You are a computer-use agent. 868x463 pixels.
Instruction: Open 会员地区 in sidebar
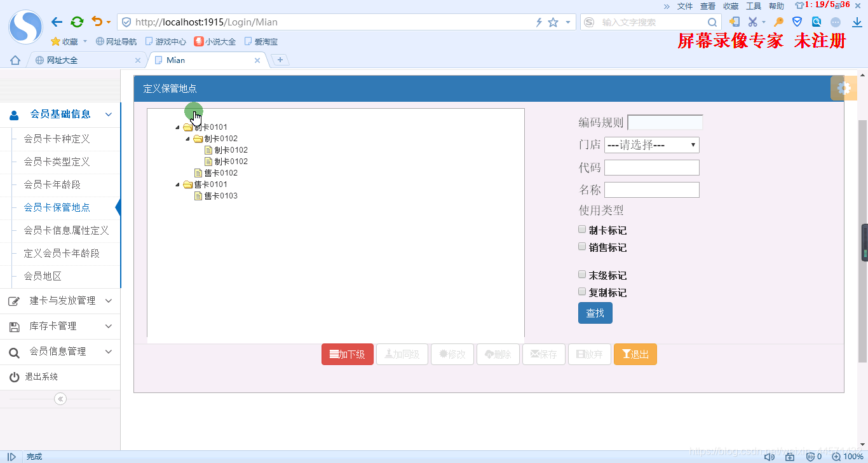[x=43, y=276]
